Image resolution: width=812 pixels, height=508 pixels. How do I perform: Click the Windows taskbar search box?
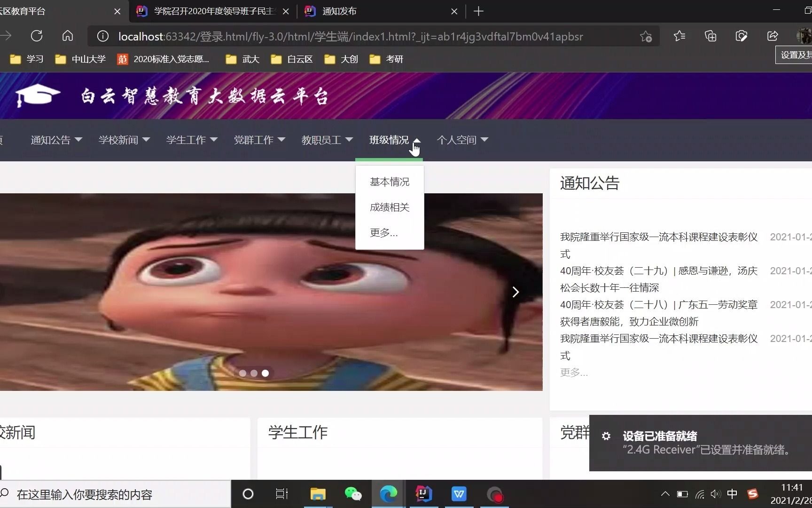115,494
